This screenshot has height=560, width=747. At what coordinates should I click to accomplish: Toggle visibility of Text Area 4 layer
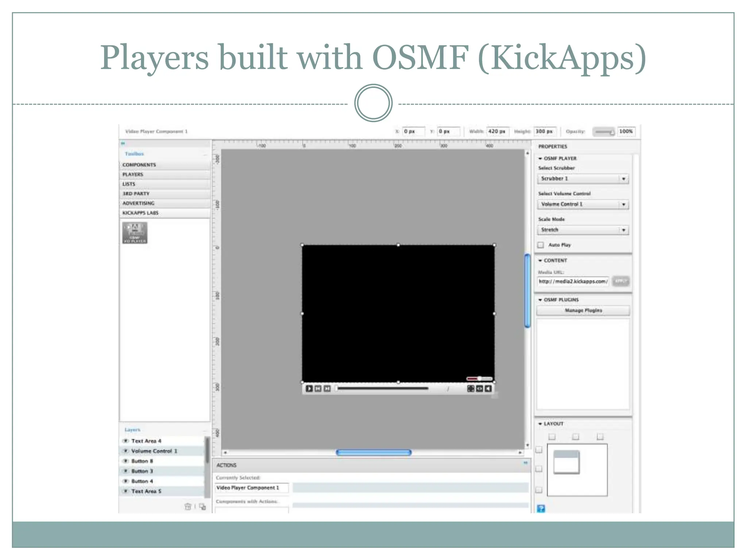point(126,441)
